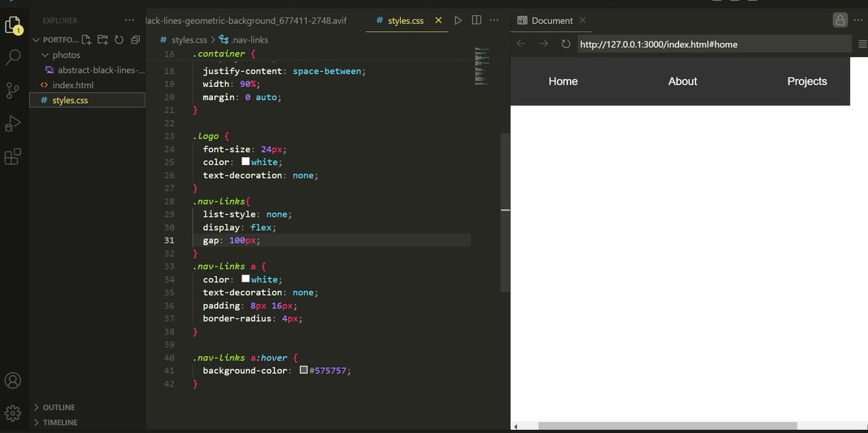The height and width of the screenshot is (433, 868).
Task: Click the list-style: none line
Action: (247, 214)
